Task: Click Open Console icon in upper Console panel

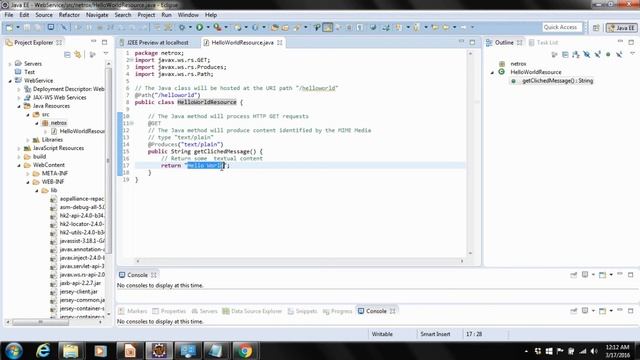Action: (602, 275)
